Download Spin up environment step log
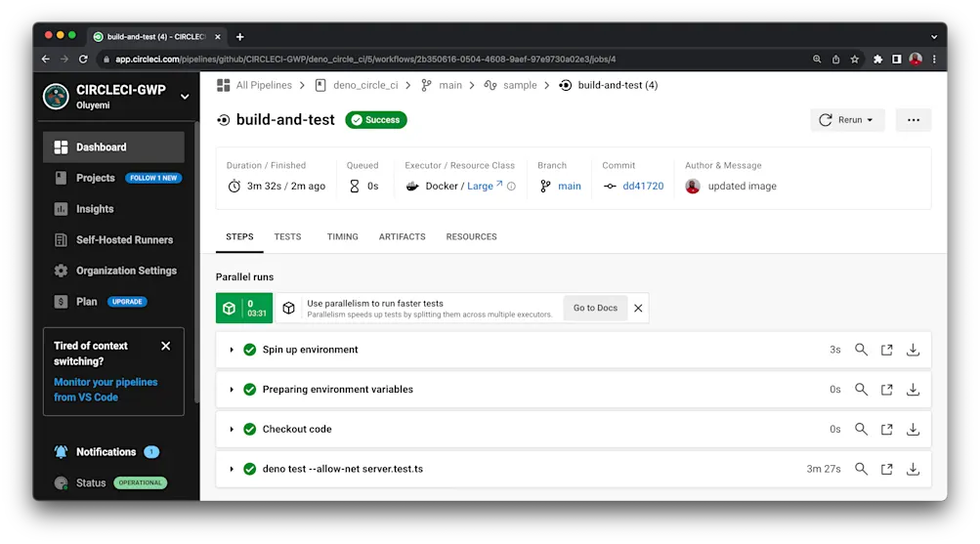Viewport: 980px width, 544px height. point(914,350)
